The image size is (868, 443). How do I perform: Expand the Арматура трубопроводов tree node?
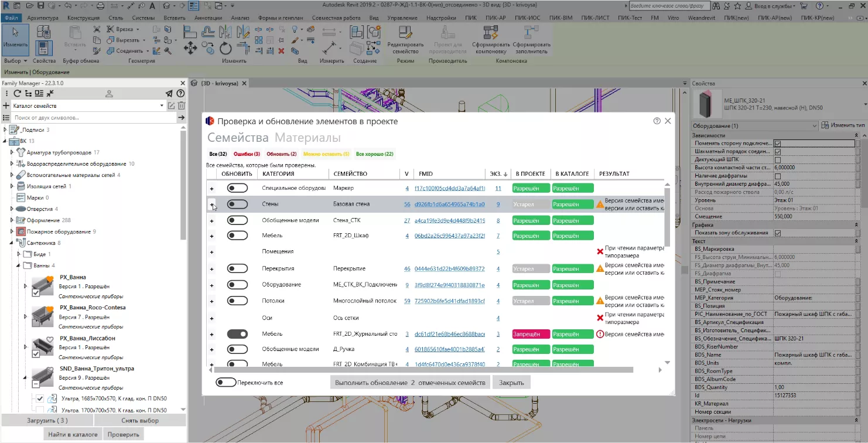tap(12, 152)
